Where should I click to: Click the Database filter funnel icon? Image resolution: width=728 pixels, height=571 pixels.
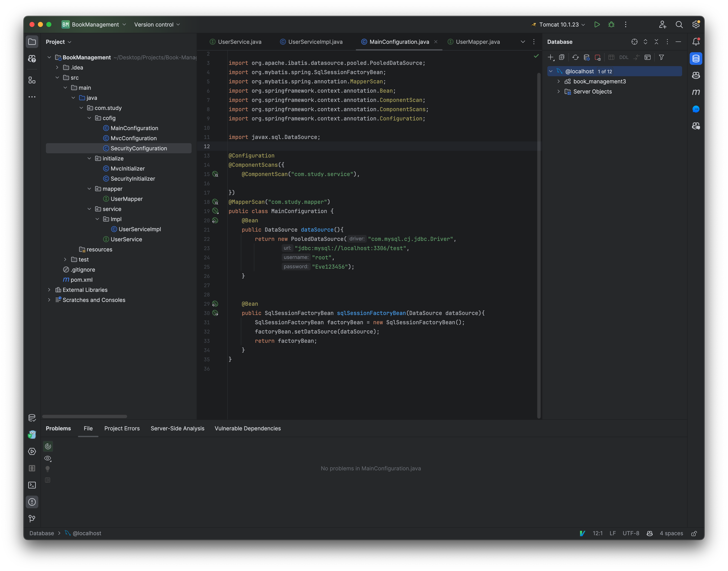click(x=661, y=57)
